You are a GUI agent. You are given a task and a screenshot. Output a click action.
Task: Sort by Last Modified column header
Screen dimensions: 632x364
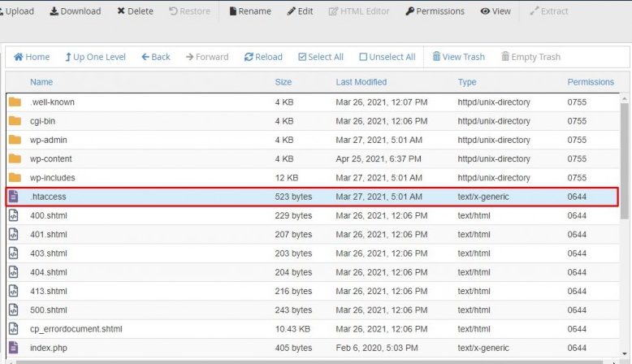(361, 82)
